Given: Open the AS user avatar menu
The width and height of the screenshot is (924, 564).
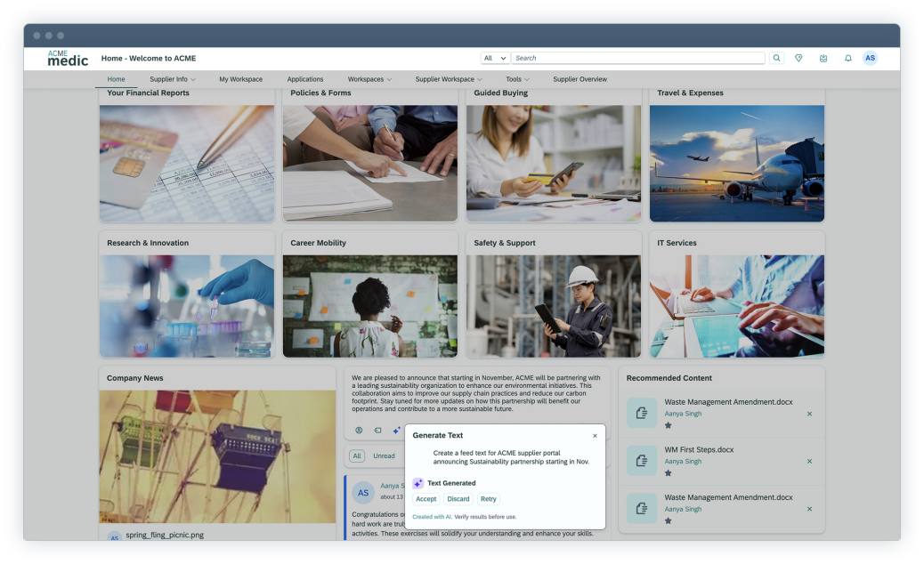Looking at the screenshot, I should click(870, 58).
